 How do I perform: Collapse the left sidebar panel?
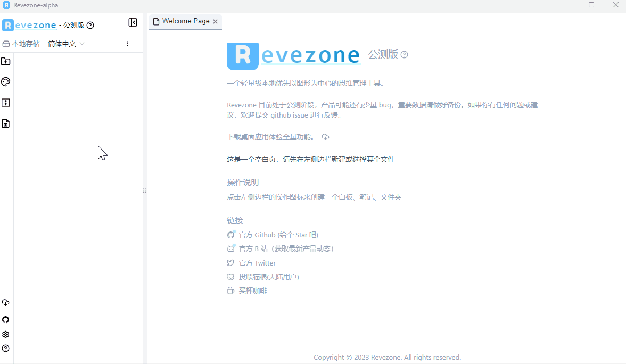pyautogui.click(x=133, y=22)
